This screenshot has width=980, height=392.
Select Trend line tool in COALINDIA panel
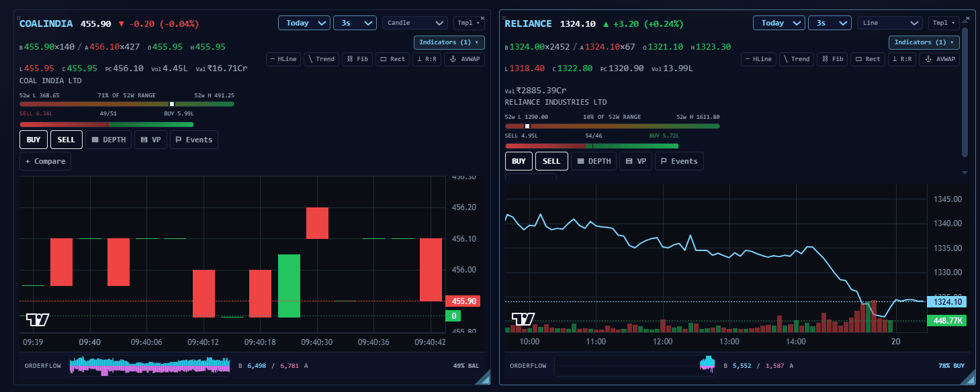(x=321, y=59)
